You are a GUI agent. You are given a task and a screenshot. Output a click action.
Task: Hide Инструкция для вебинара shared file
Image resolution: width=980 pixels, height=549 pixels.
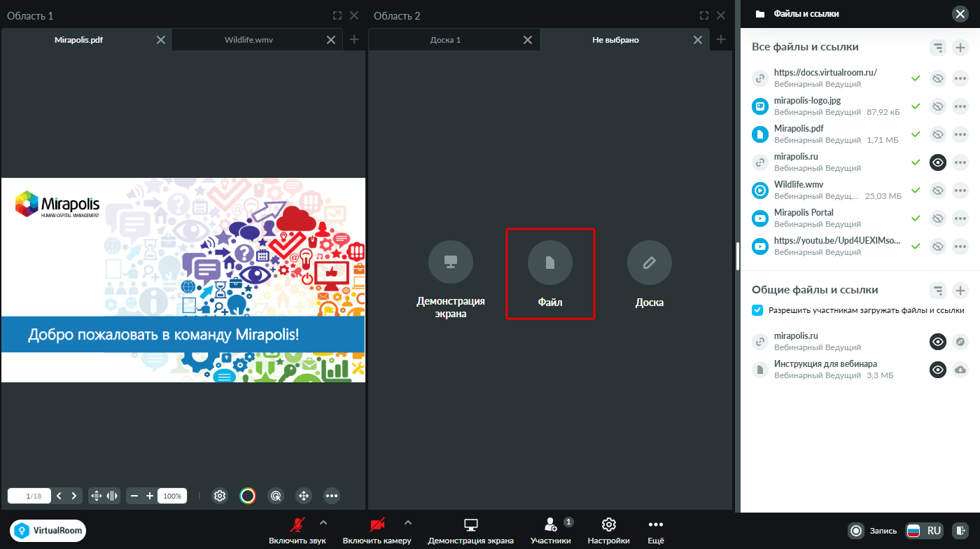coord(938,370)
